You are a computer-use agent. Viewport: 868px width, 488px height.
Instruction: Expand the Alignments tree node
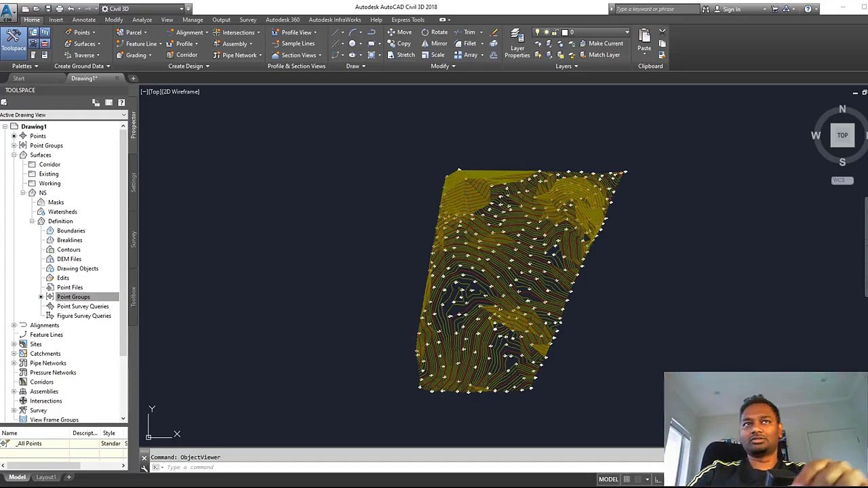(14, 325)
